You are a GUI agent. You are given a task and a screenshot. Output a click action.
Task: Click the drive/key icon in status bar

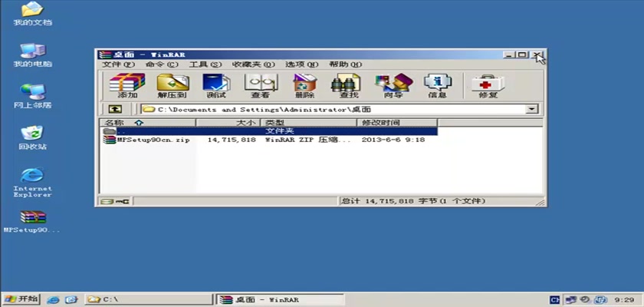coord(115,201)
